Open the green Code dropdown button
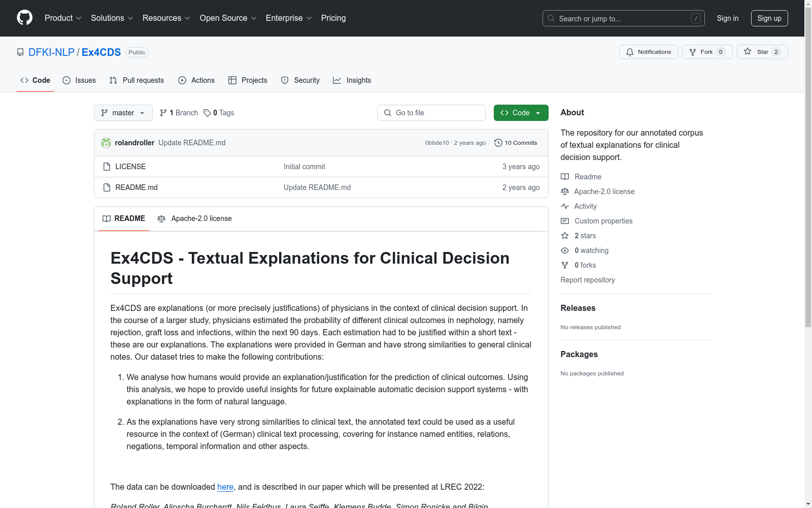 (521, 113)
